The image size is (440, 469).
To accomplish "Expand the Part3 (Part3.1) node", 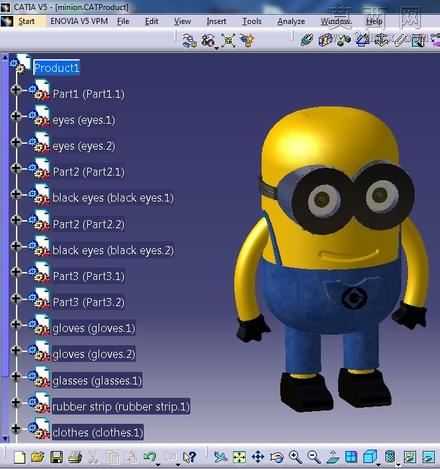I will [16, 272].
